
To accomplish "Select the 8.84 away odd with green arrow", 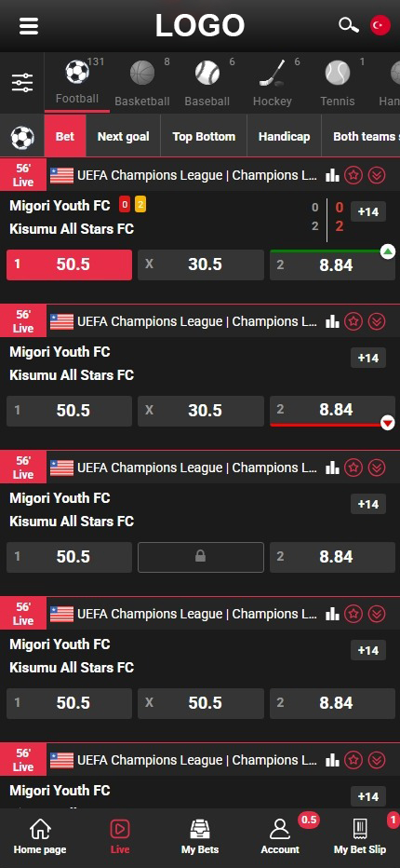I will [333, 264].
